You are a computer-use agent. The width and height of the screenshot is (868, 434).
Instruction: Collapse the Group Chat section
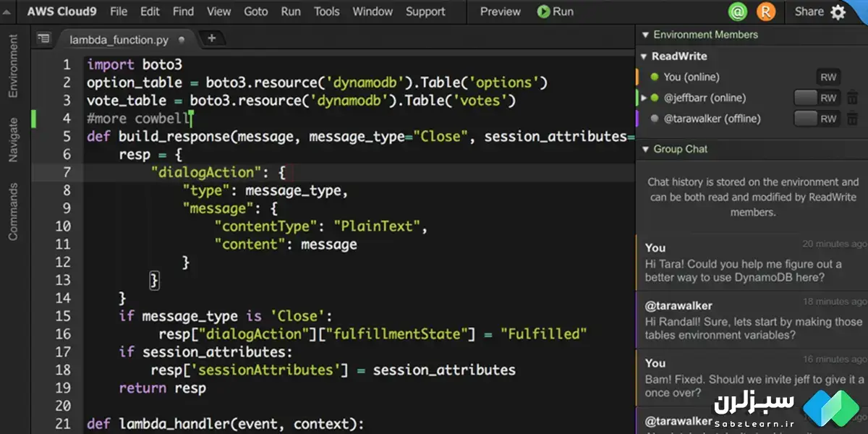coord(644,149)
